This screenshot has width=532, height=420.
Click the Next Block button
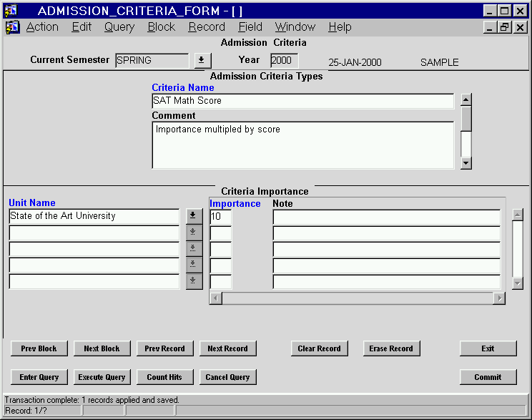tap(102, 348)
